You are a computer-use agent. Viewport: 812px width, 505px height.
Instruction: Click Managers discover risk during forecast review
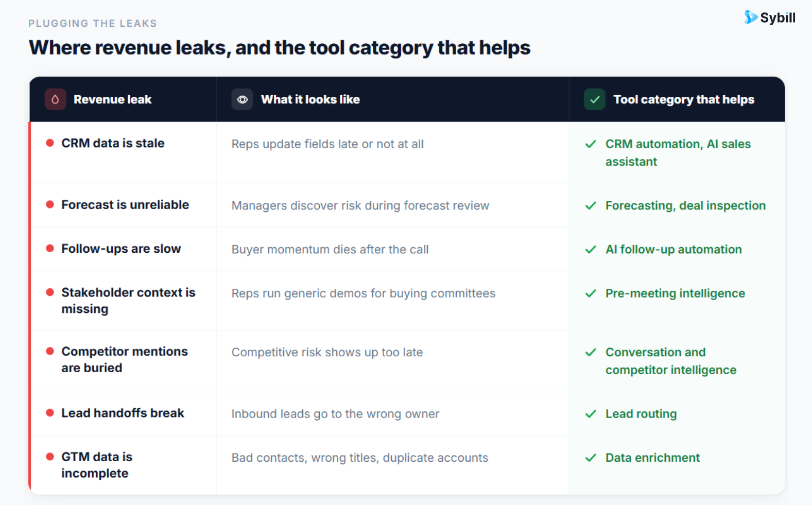[360, 206]
